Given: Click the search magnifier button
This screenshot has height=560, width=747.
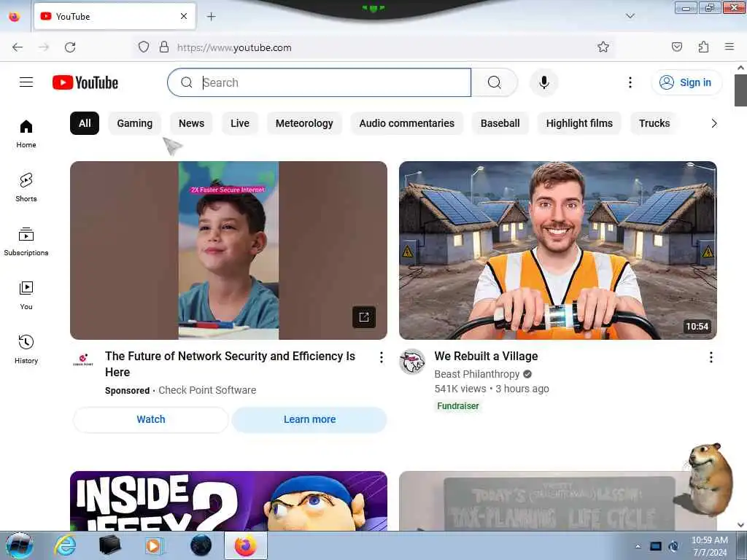Looking at the screenshot, I should tap(494, 82).
